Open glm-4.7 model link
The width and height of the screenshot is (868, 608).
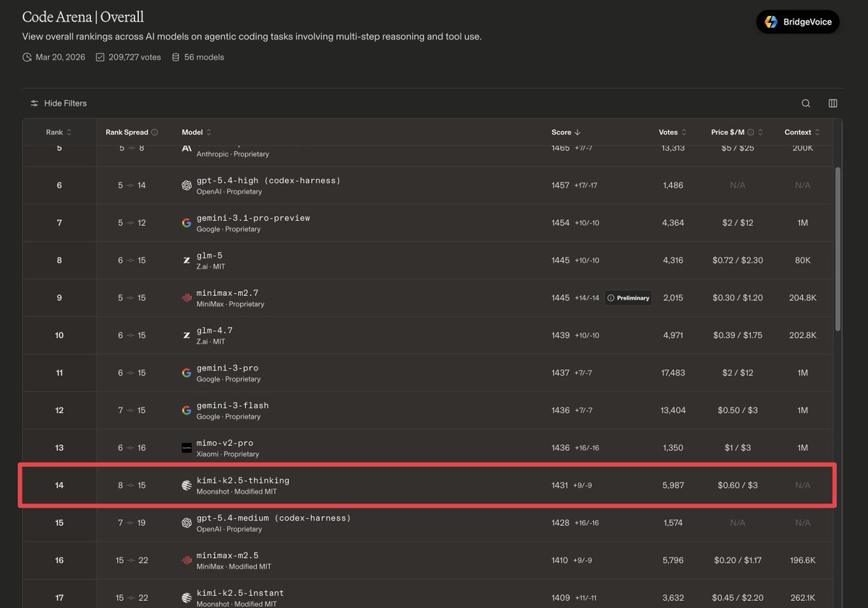[215, 331]
